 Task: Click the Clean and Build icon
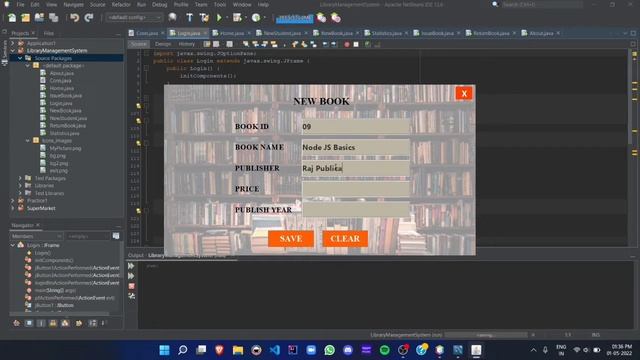(x=204, y=18)
